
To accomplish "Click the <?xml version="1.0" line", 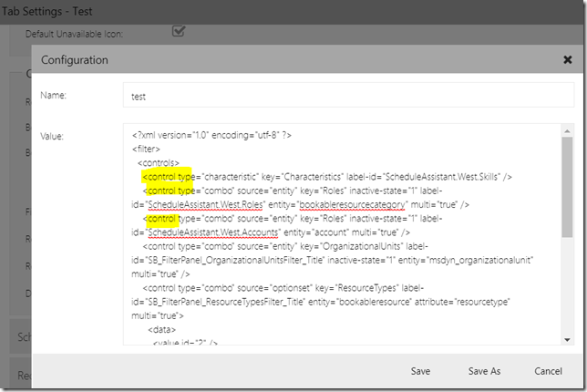I will (x=211, y=135).
